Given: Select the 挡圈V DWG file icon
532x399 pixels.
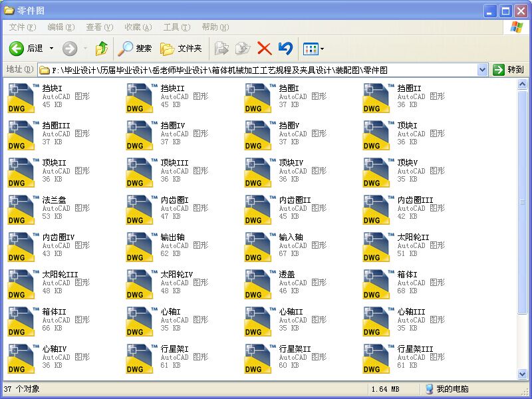Looking at the screenshot, I should click(258, 136).
